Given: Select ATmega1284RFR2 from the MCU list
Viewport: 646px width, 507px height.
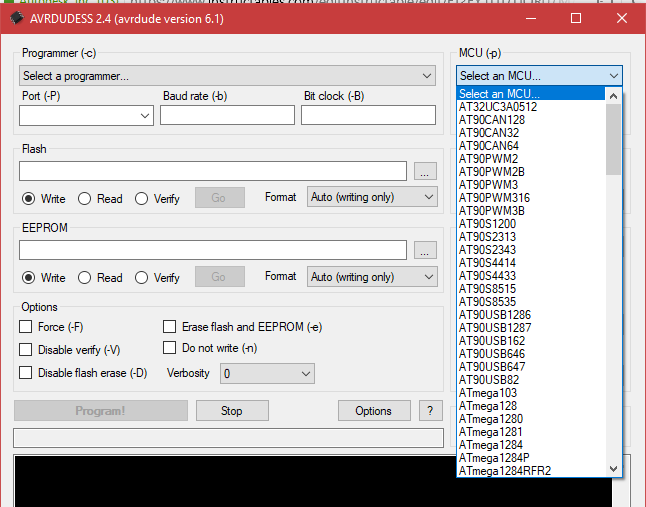Looking at the screenshot, I should [531, 471].
